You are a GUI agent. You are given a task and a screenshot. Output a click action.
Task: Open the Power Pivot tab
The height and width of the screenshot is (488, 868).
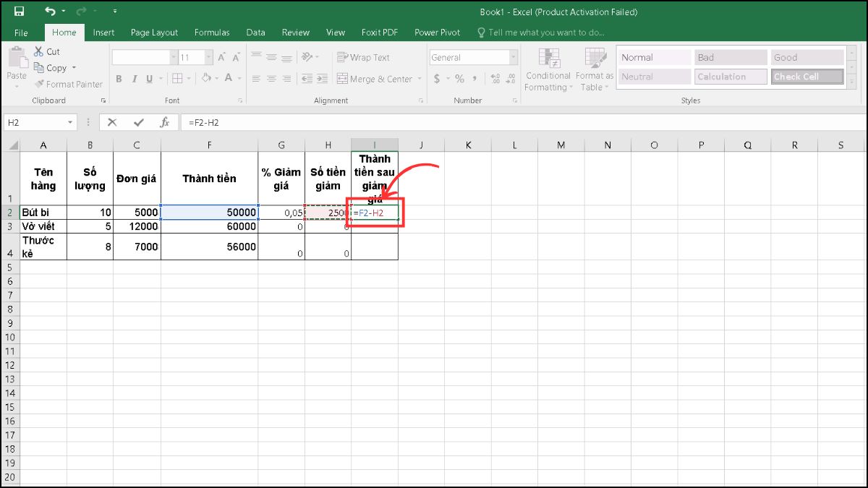(x=437, y=32)
